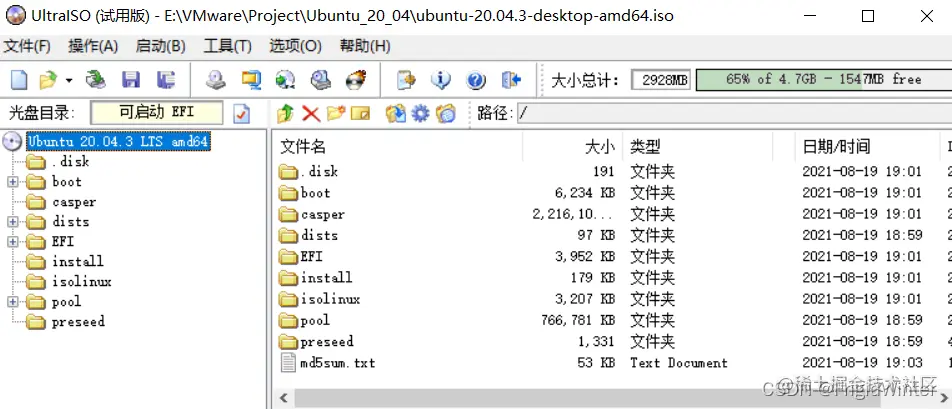Viewport: 952px width, 409px height.
Task: Create a new ISO image file
Action: pos(19,79)
